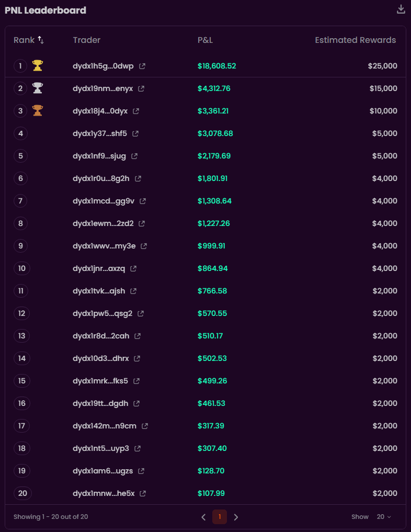Go to previous page arrow
This screenshot has width=411, height=532.
[x=203, y=517]
